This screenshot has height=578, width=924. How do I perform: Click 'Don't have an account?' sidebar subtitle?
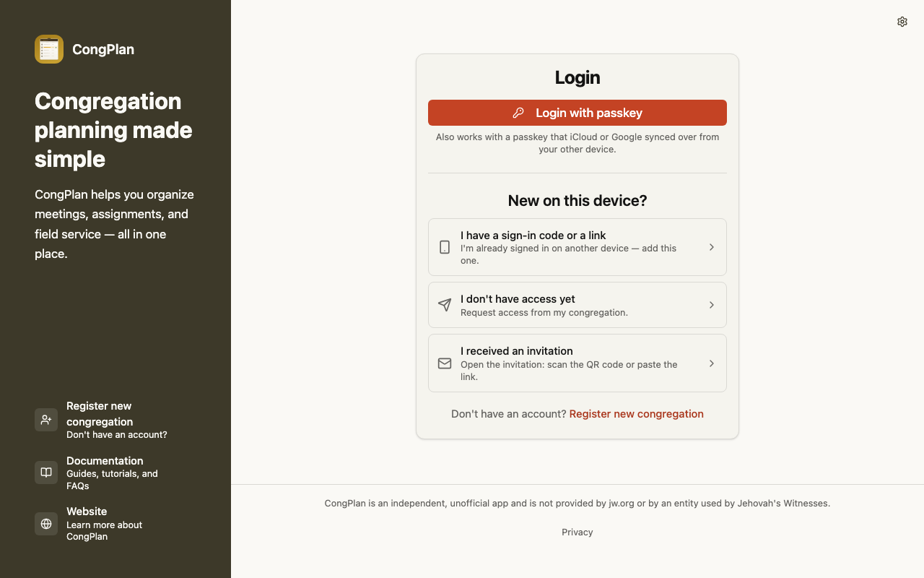(117, 435)
